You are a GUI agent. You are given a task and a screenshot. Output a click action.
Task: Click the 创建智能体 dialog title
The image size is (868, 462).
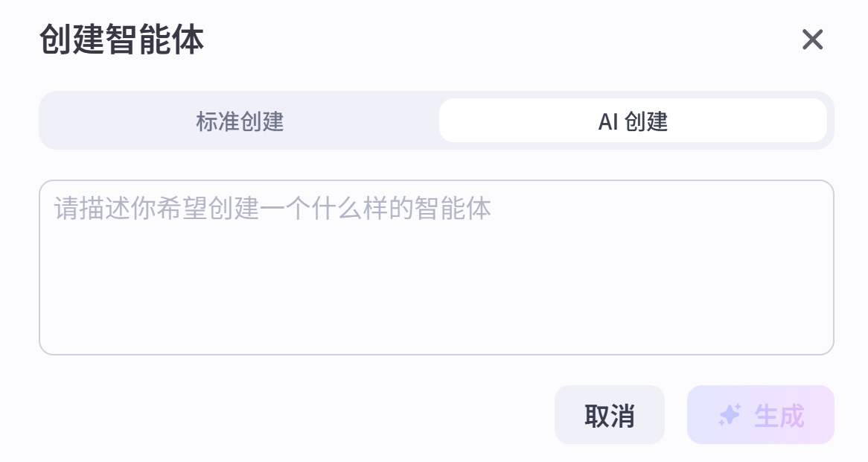coord(121,39)
